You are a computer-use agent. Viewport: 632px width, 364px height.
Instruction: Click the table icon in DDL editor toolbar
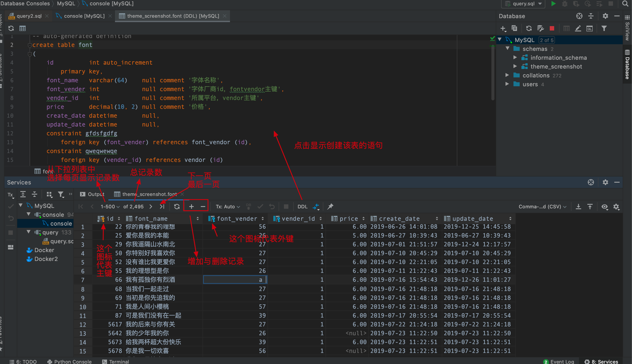pos(23,28)
